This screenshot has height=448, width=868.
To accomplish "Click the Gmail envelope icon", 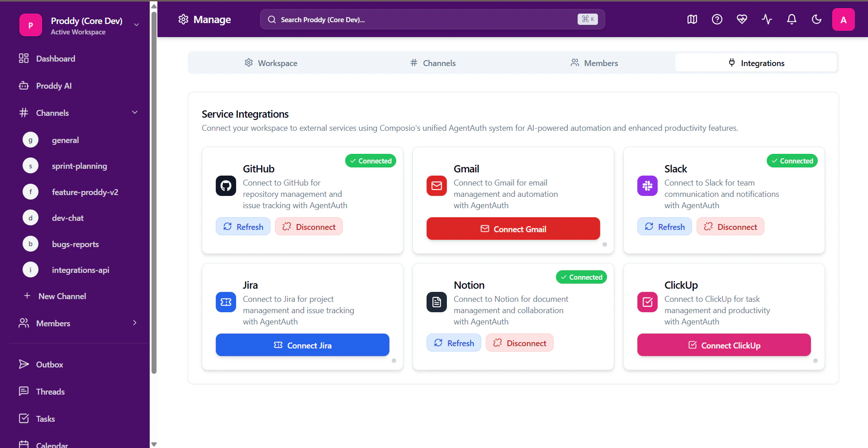I will click(x=436, y=186).
